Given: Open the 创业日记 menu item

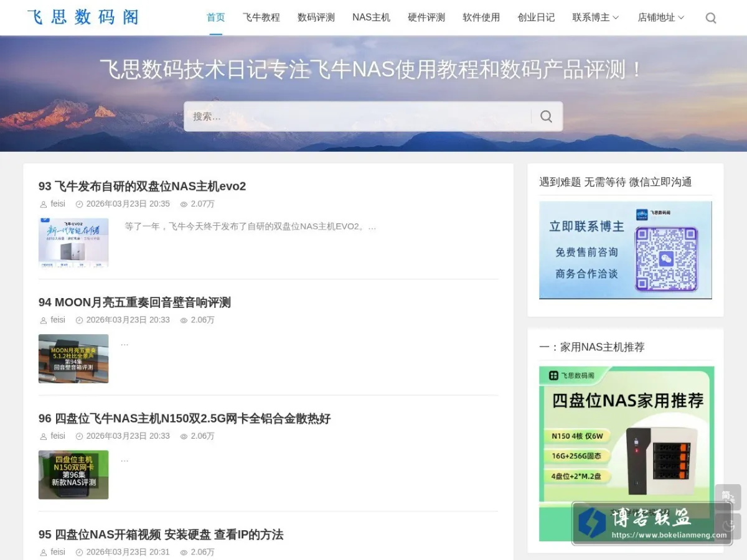Looking at the screenshot, I should click(x=536, y=17).
